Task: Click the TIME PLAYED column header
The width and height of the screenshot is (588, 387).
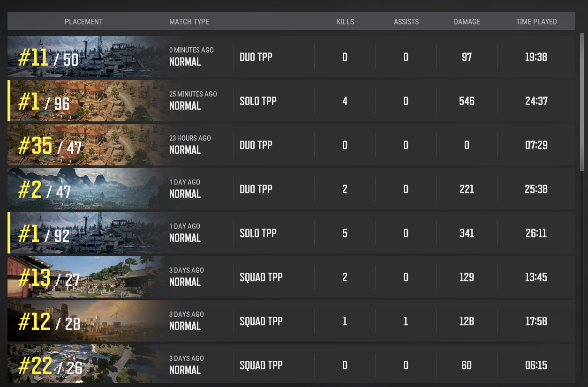Action: pos(536,22)
